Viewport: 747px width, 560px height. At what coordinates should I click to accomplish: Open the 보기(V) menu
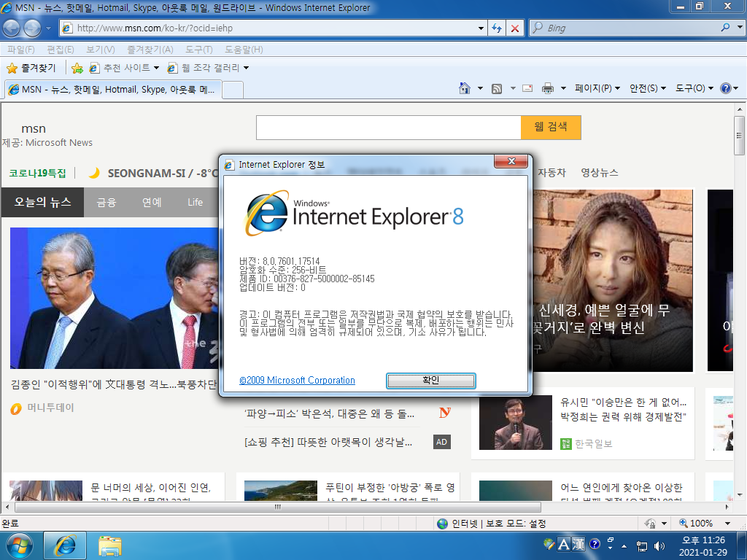tap(100, 50)
